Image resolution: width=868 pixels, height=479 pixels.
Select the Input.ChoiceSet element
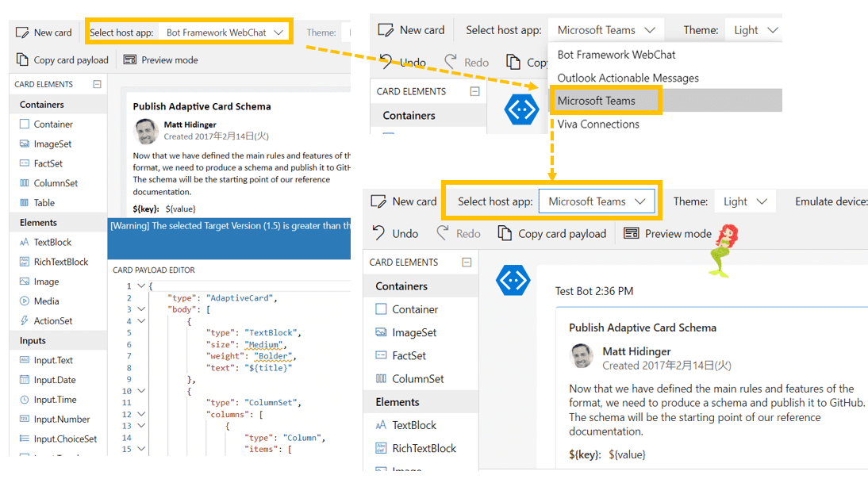pos(59,439)
